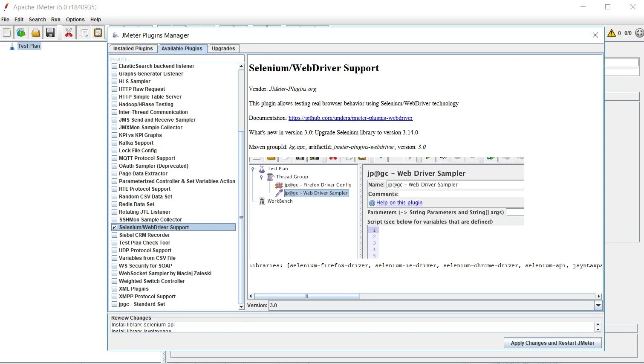
Task: Check the ElasticSearch backend listener plugin
Action: [114, 66]
